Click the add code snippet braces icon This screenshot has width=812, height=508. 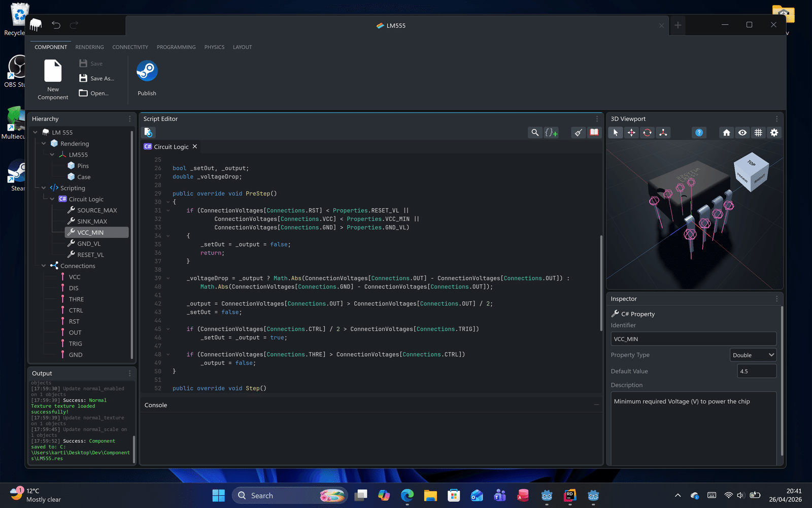(x=551, y=133)
